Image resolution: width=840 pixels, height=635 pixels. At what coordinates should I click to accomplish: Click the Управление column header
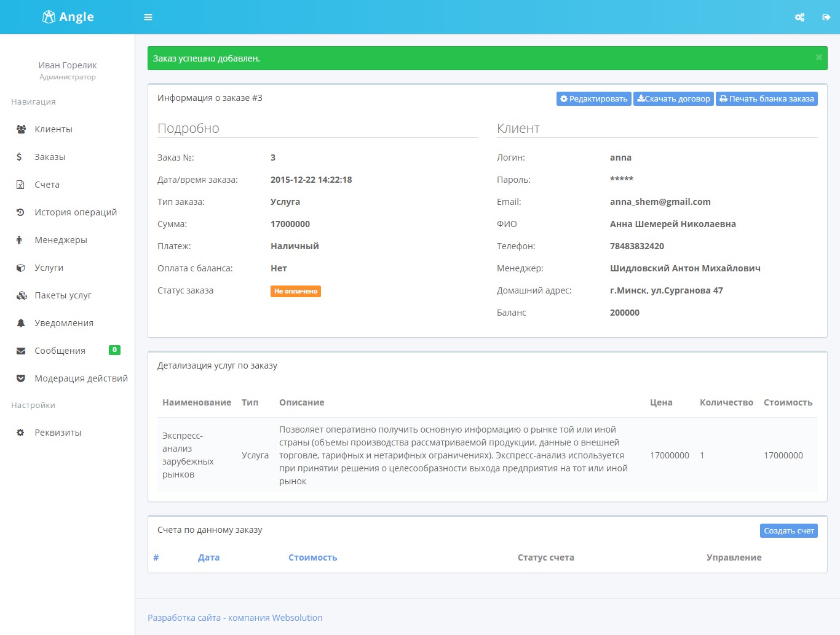734,557
